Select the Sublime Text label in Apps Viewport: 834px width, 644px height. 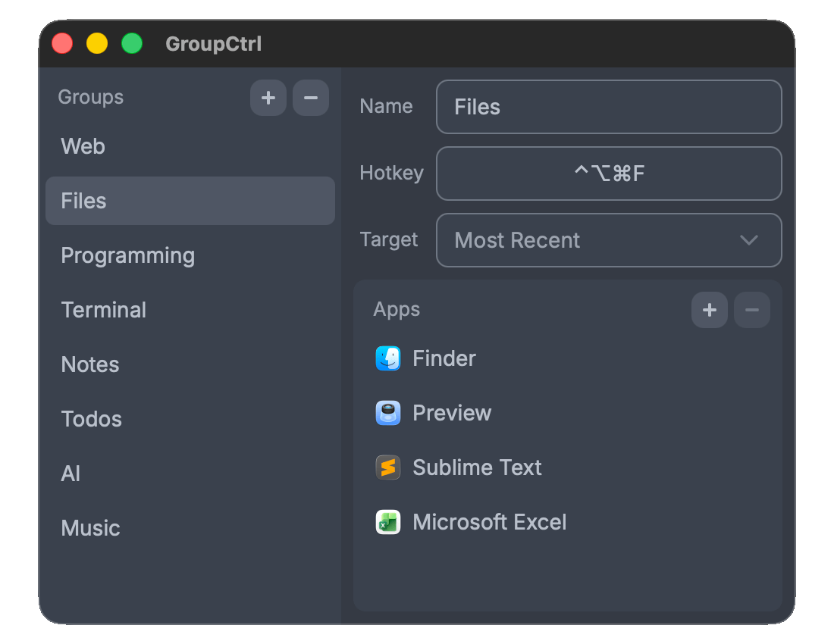477,467
